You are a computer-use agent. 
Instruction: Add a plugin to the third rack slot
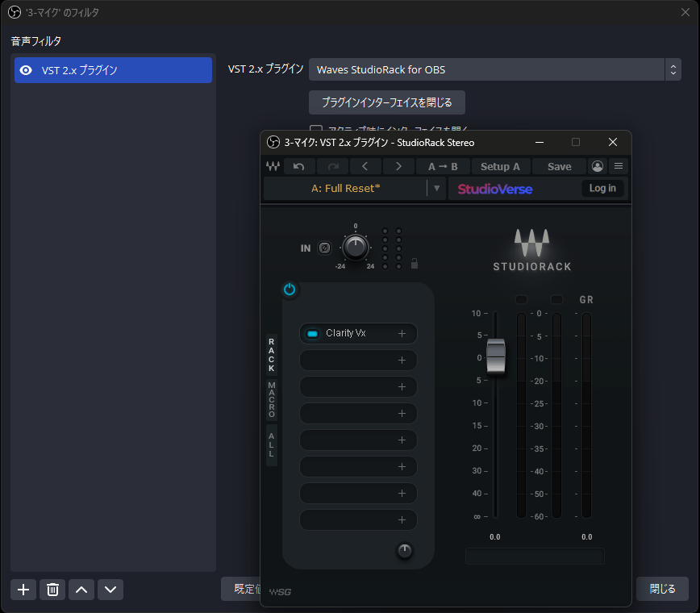(402, 386)
